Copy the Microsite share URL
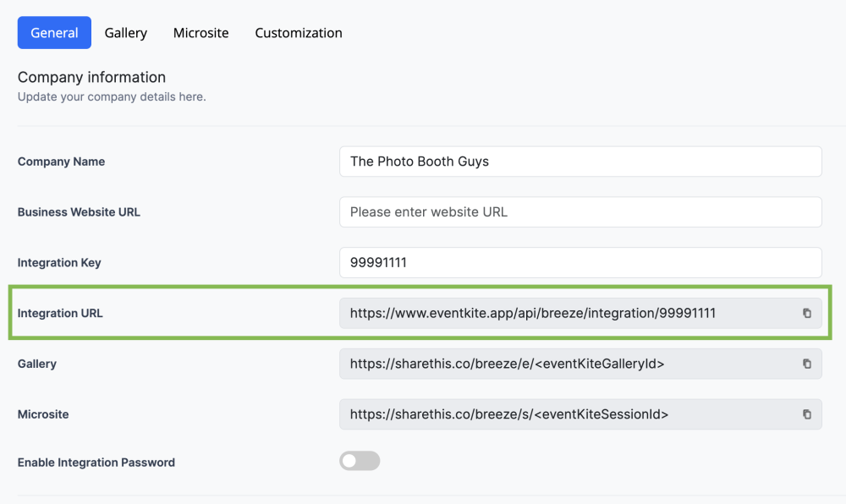Viewport: 846px width, 504px height. click(807, 415)
